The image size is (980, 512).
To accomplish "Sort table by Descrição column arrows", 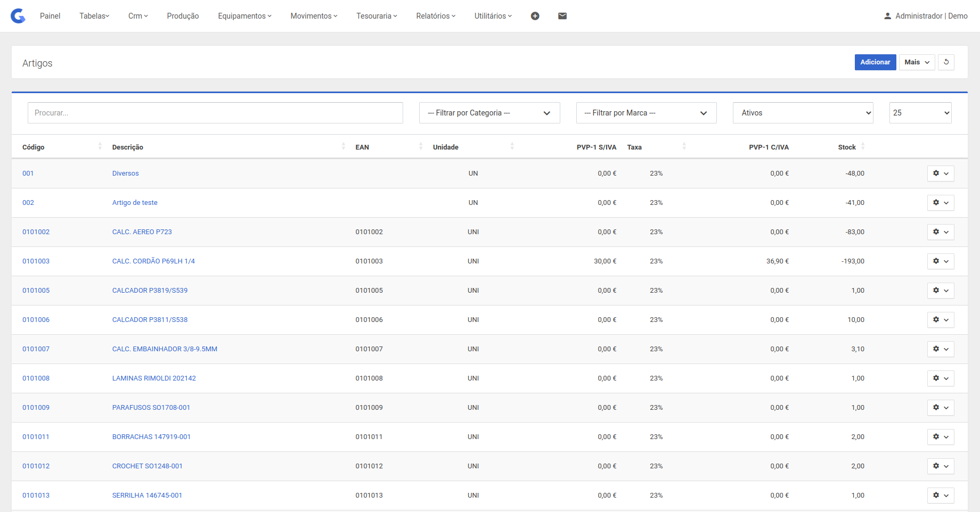I will [x=343, y=147].
